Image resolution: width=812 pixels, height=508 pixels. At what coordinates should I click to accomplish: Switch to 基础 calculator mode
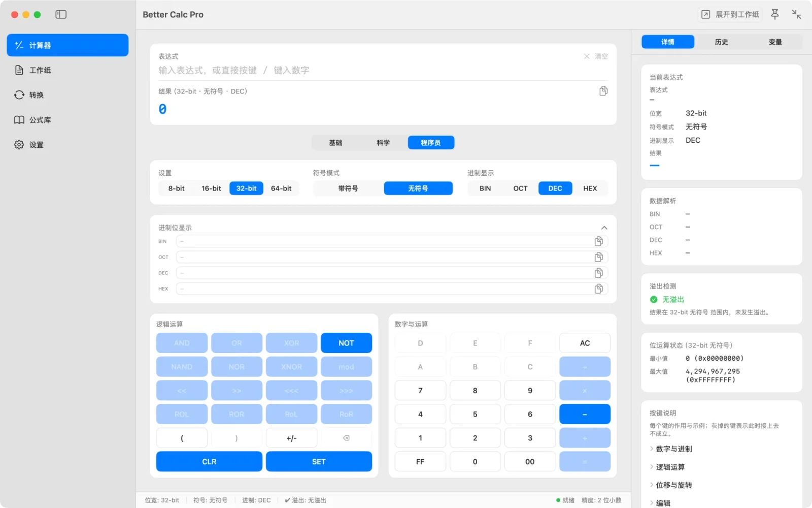[x=335, y=143]
